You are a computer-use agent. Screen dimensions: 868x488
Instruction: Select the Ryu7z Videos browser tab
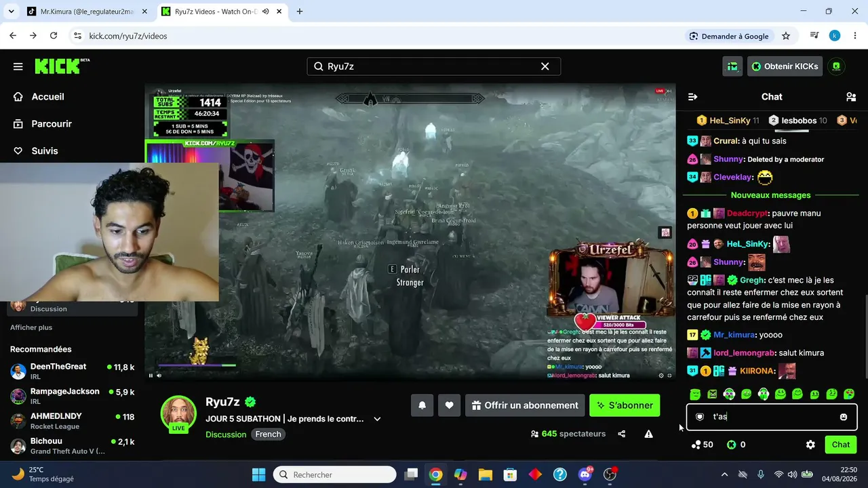coord(223,12)
